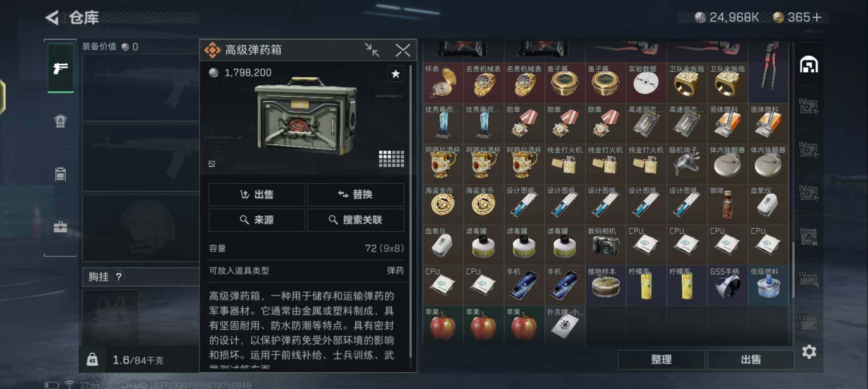Screen dimensions: 868x389
Task: Toggle the weight lock icon
Action: coord(92,359)
